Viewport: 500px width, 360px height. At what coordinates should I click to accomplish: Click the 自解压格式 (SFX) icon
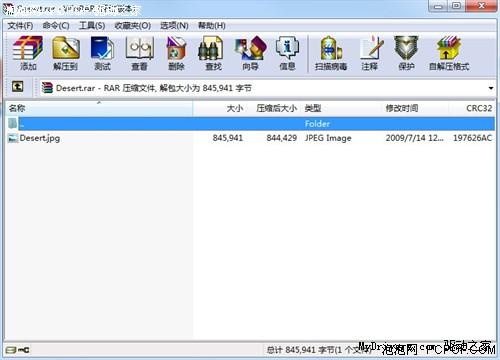coord(449,49)
